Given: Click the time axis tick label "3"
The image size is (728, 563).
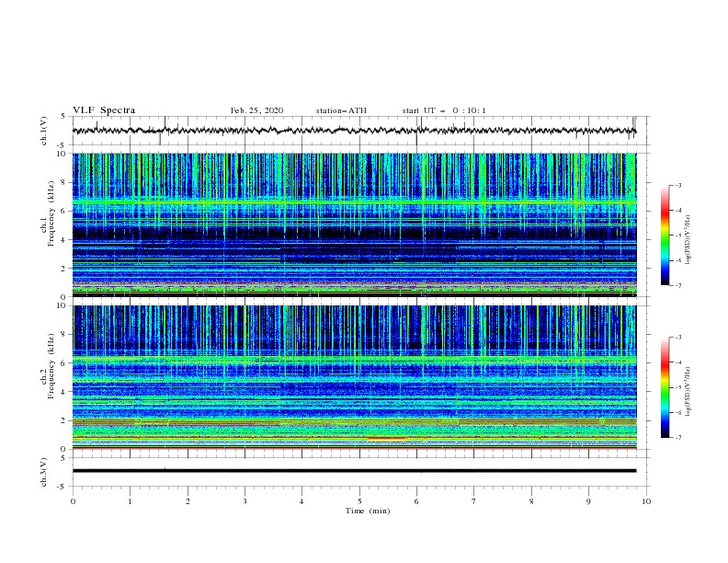Looking at the screenshot, I should point(245,501).
